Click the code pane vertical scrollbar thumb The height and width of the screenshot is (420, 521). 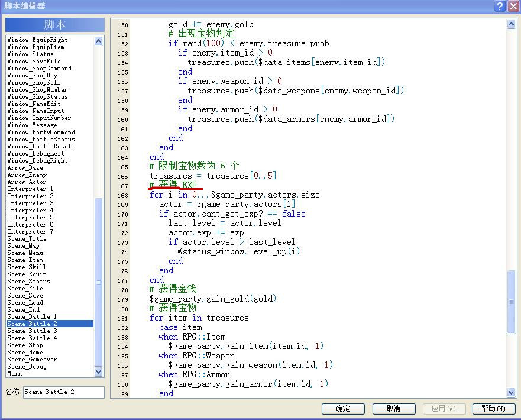(512, 302)
